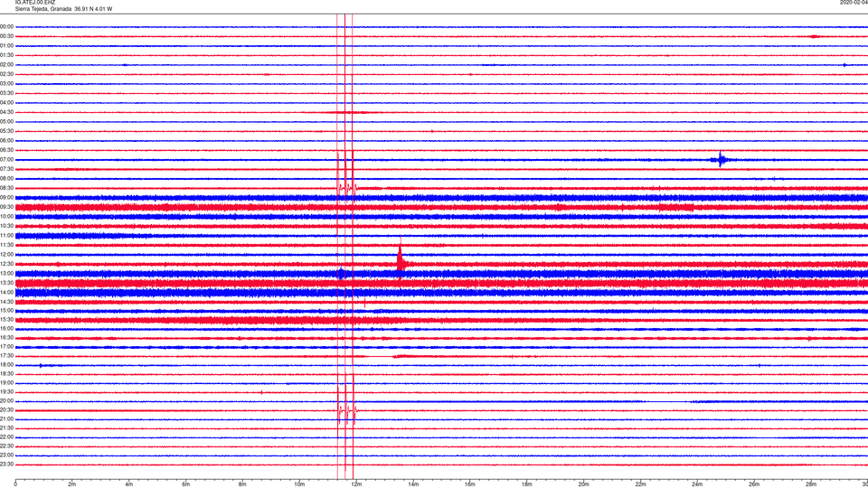Click the station code IG.ATEJ.00.EHZ header
The image size is (868, 488).
coord(35,3)
